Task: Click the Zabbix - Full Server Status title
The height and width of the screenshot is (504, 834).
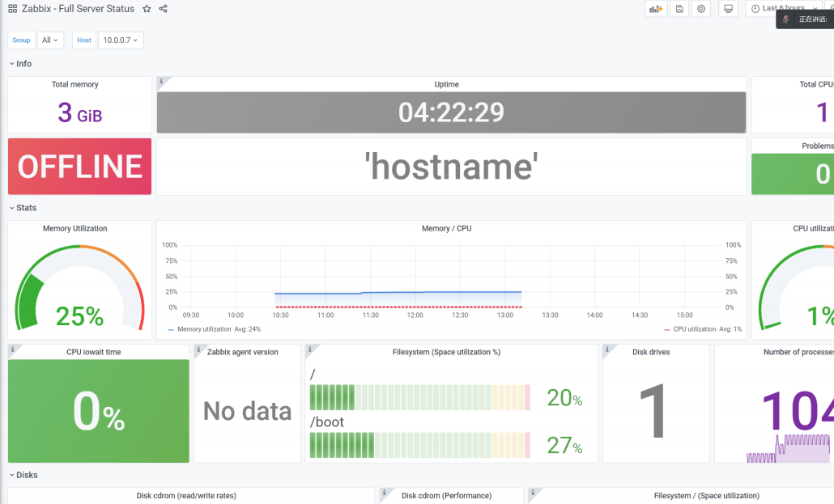Action: 78,9
